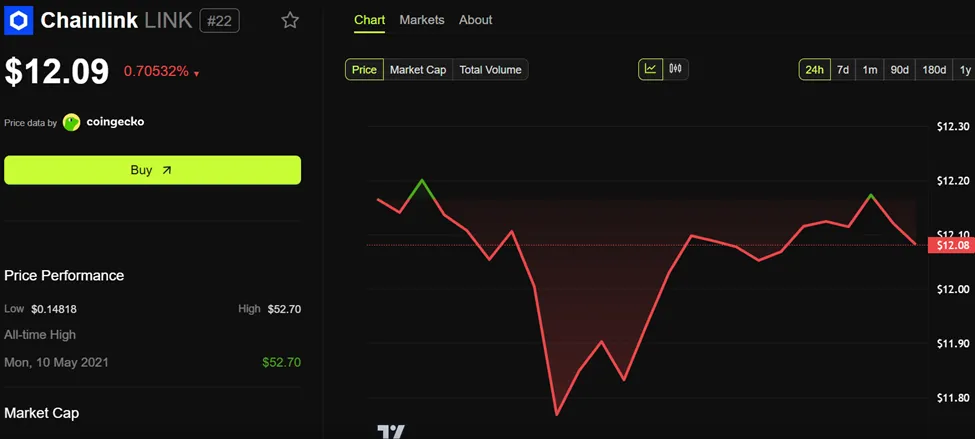Click the Chainlink logo icon
This screenshot has width=975, height=439.
pos(19,20)
